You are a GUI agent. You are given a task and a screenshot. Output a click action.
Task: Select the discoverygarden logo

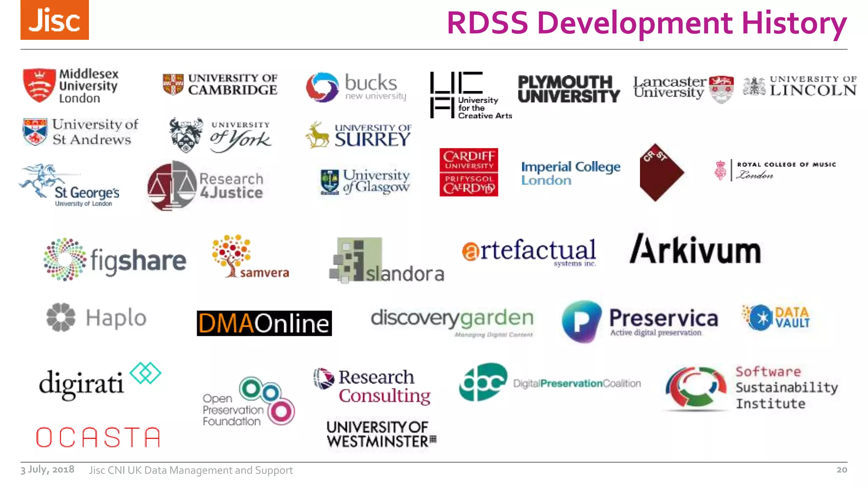click(x=452, y=323)
